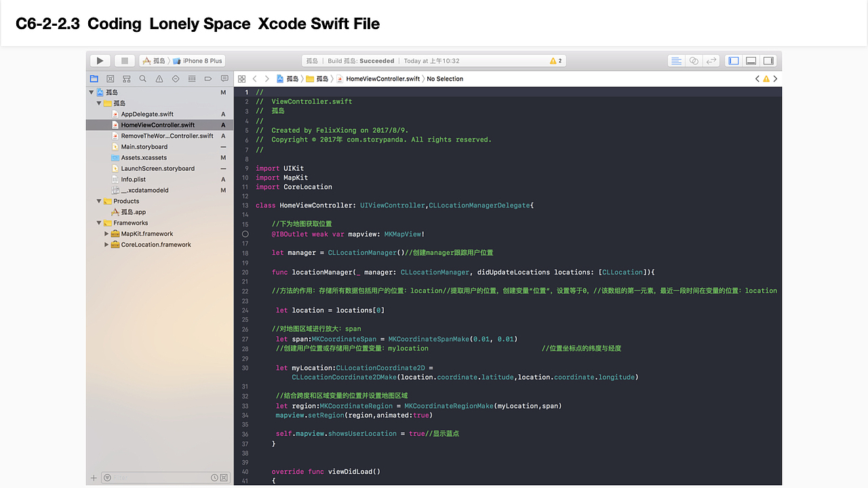Click HomeViewController.swift in the jump bar

[377, 79]
